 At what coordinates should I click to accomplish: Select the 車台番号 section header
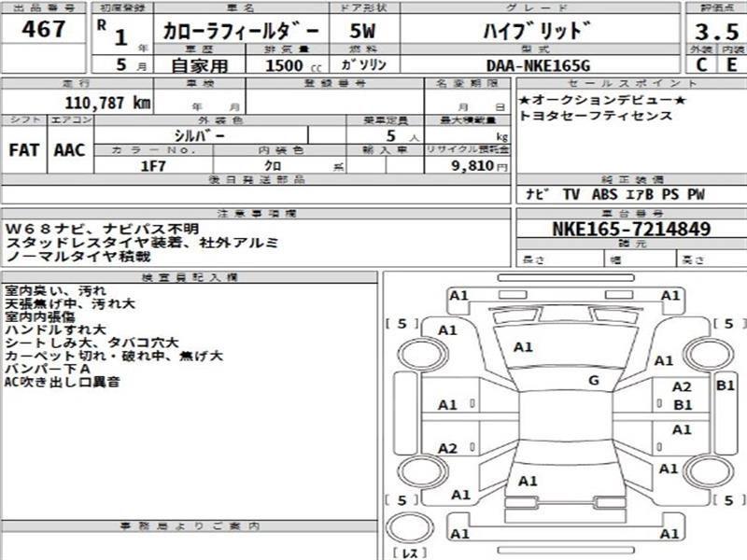coord(632,214)
